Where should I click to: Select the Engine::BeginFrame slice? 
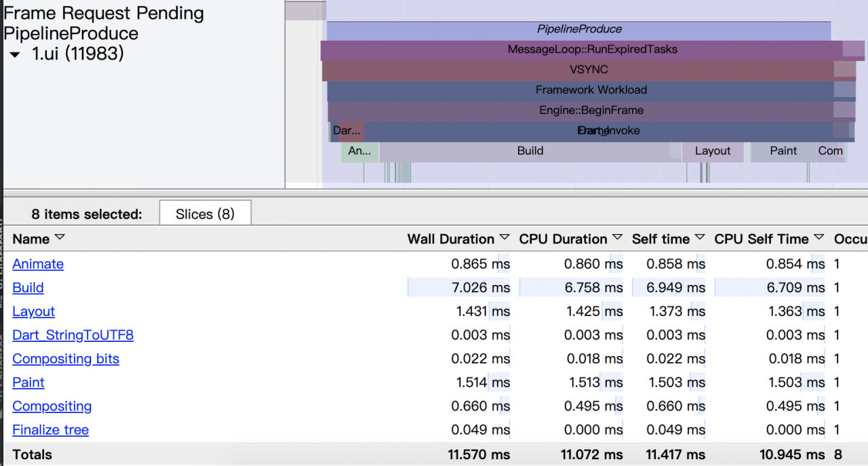pos(591,111)
